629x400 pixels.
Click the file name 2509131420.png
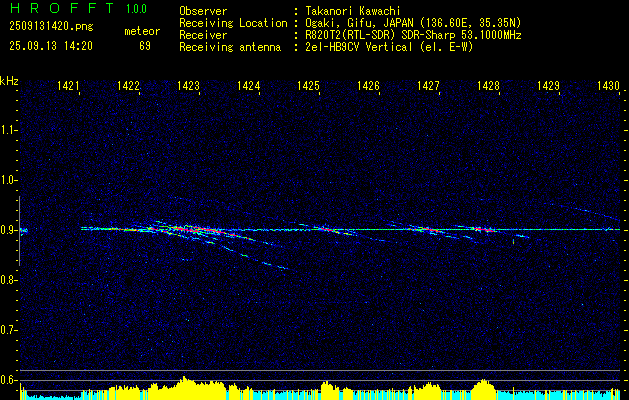coord(51,27)
